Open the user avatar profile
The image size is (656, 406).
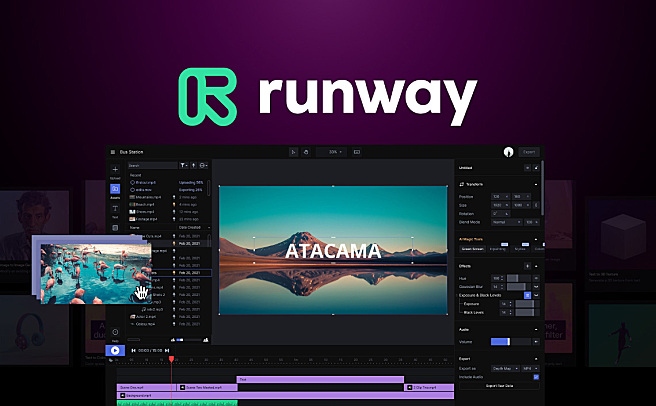tap(508, 152)
